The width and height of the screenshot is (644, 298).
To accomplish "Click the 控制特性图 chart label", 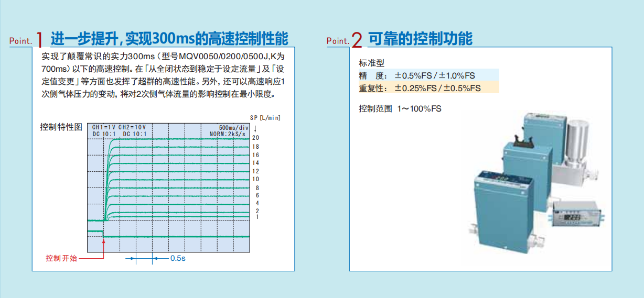I will tap(61, 127).
